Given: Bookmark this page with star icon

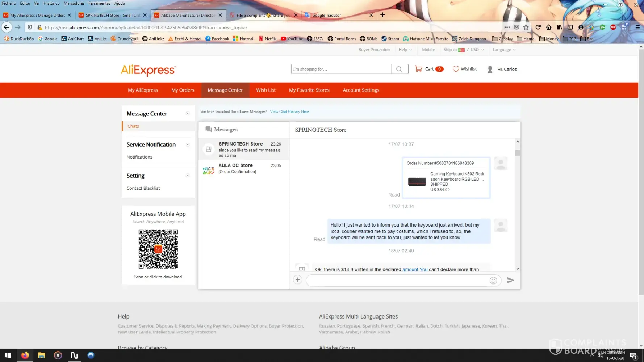Looking at the screenshot, I should 526,27.
